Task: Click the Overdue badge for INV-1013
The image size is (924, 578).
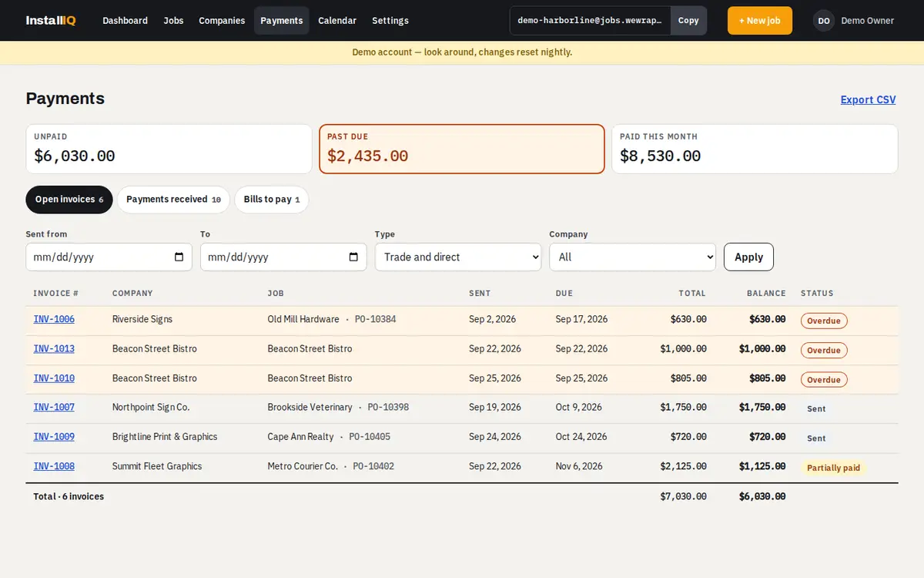Action: pyautogui.click(x=824, y=350)
